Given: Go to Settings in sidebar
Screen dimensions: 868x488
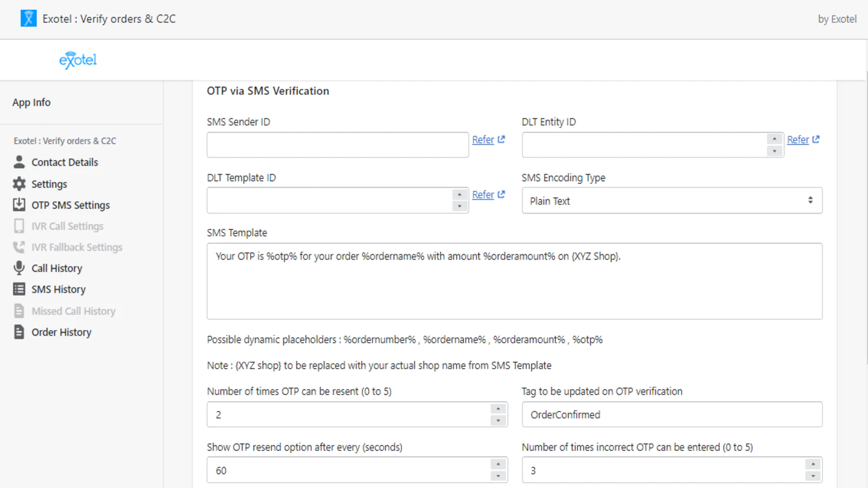Looking at the screenshot, I should point(49,184).
